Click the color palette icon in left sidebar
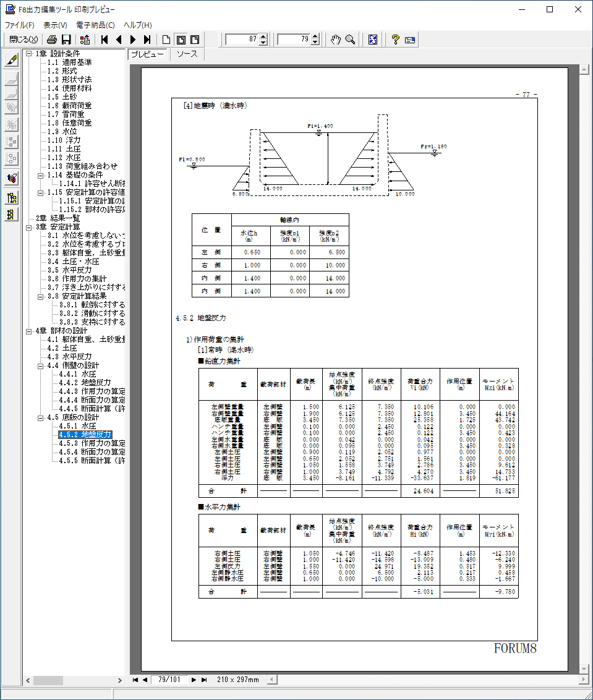Screen dimensions: 593x700 point(12,179)
